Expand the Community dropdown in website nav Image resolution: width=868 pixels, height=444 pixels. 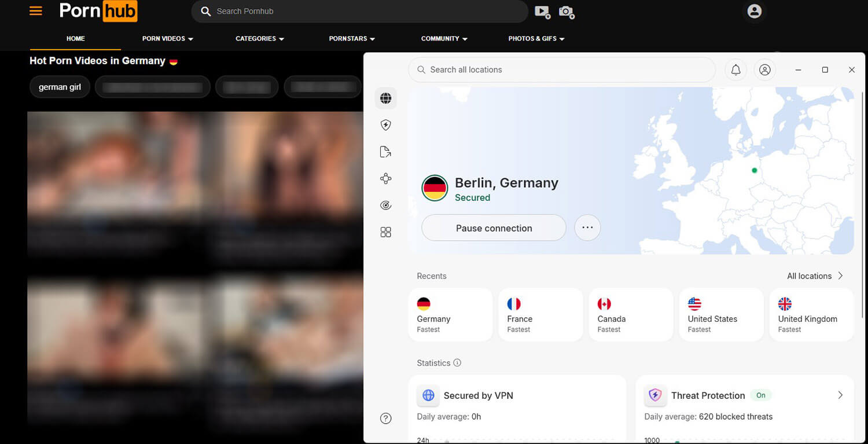(x=444, y=39)
